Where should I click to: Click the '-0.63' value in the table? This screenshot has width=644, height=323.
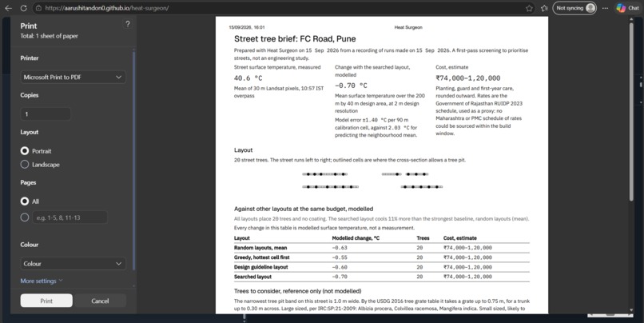pyautogui.click(x=340, y=248)
